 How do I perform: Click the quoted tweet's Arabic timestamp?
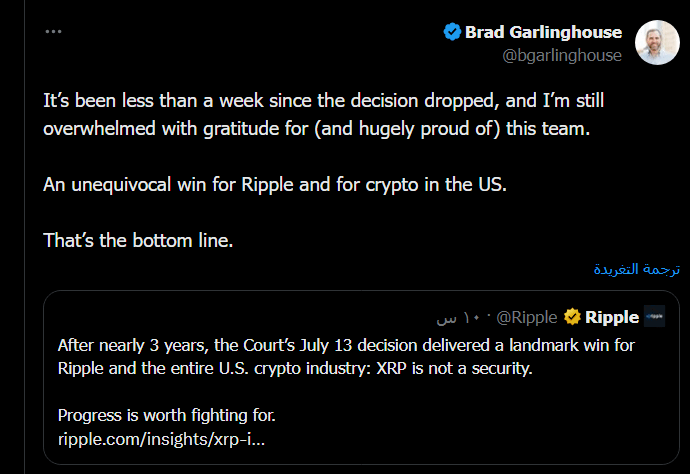tap(458, 318)
